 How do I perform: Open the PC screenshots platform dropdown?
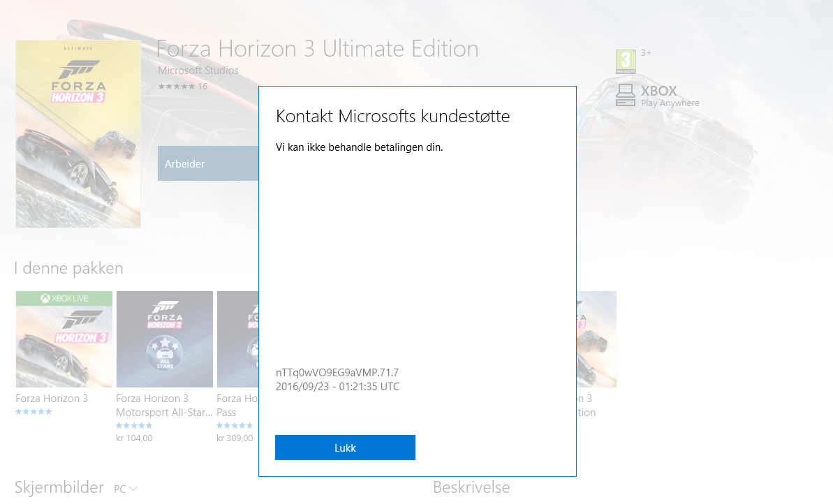tap(126, 489)
